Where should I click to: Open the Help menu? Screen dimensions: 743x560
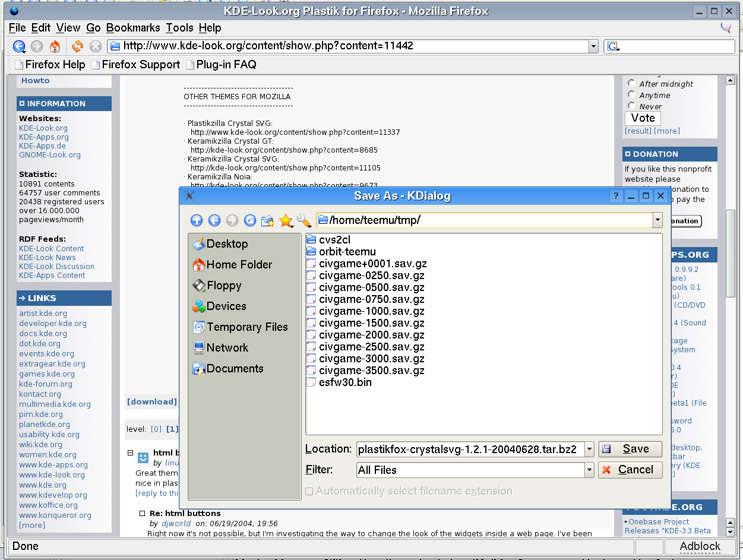[210, 27]
